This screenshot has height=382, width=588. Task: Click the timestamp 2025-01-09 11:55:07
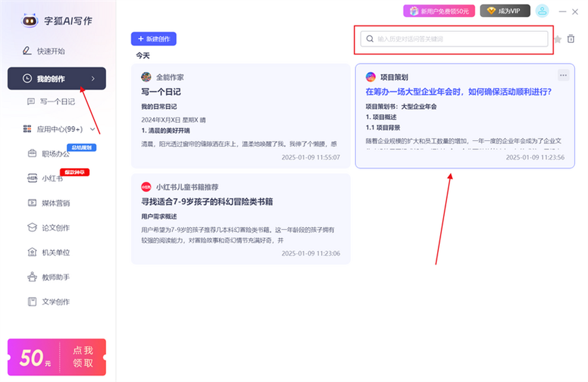tap(311, 158)
